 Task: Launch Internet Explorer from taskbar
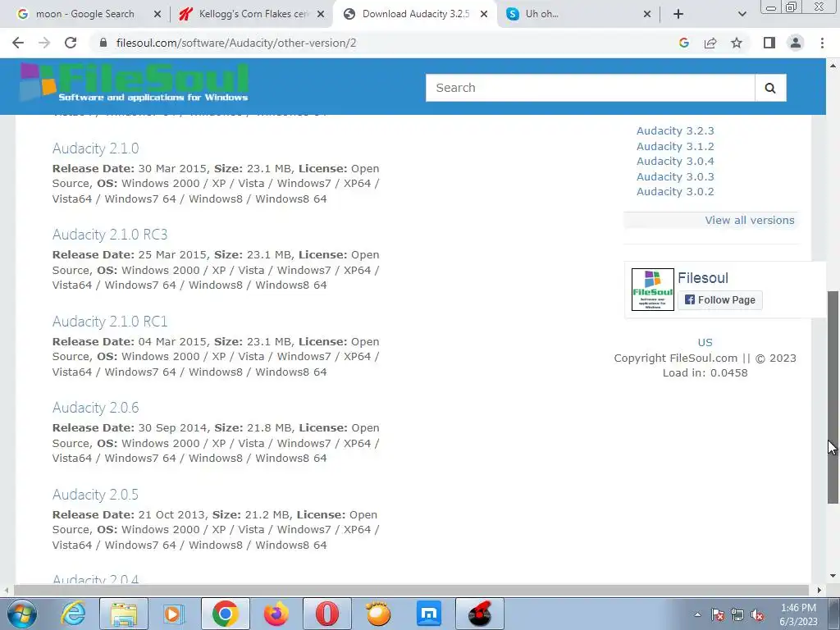click(73, 614)
